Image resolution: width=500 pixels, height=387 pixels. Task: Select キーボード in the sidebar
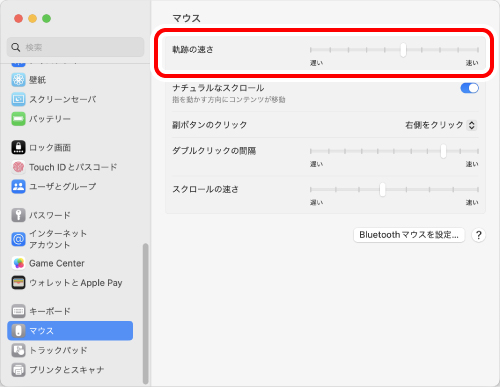[70, 311]
